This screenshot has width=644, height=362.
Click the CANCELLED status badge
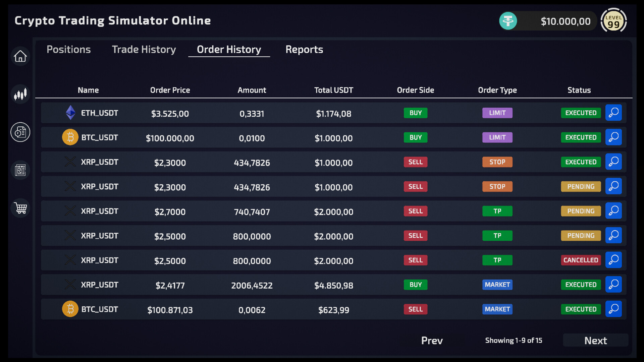581,260
